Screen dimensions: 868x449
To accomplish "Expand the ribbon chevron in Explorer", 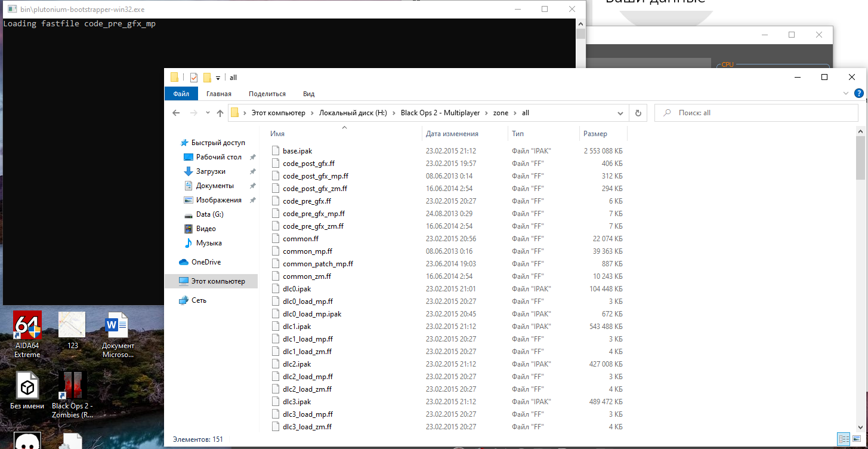I will point(846,94).
